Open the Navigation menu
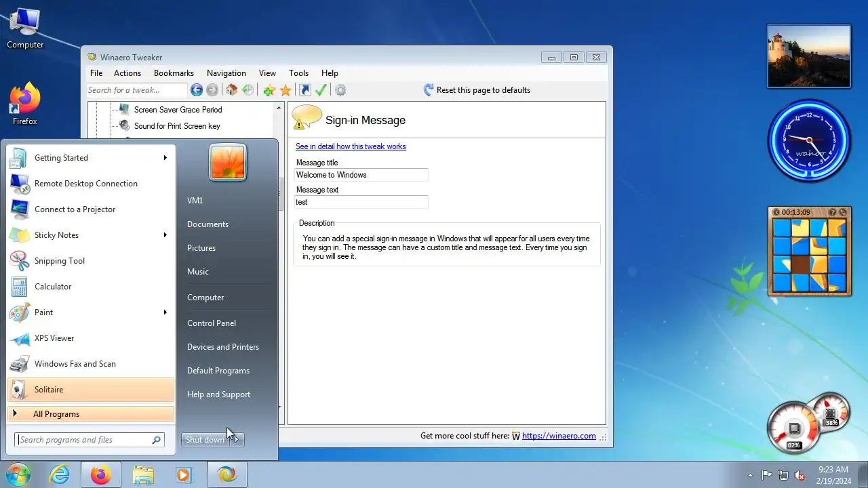868x488 pixels. click(226, 73)
